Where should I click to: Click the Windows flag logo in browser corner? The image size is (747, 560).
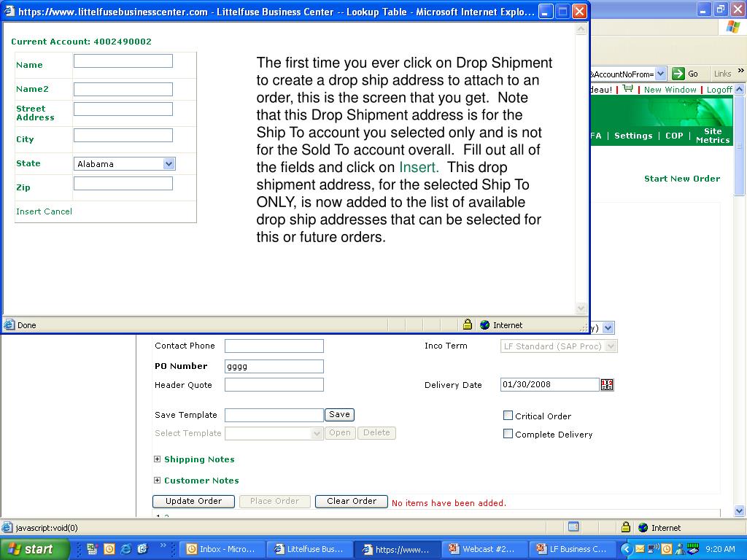(x=732, y=27)
